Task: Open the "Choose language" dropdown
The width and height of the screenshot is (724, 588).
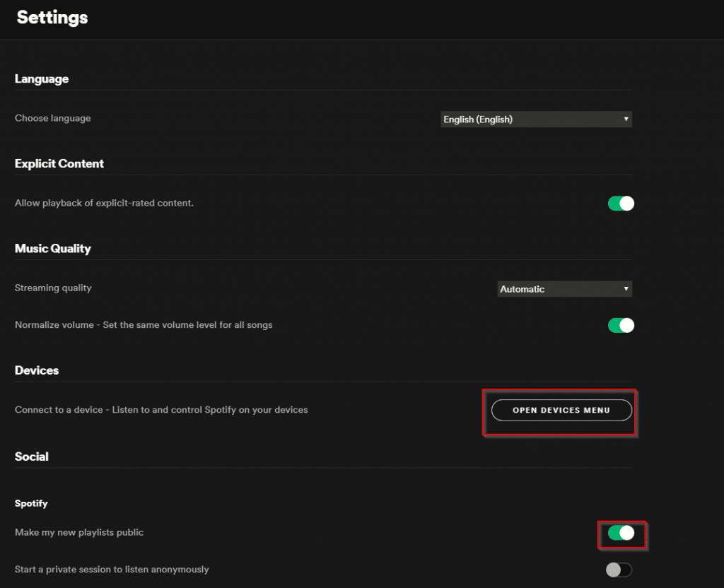Action: coord(535,119)
